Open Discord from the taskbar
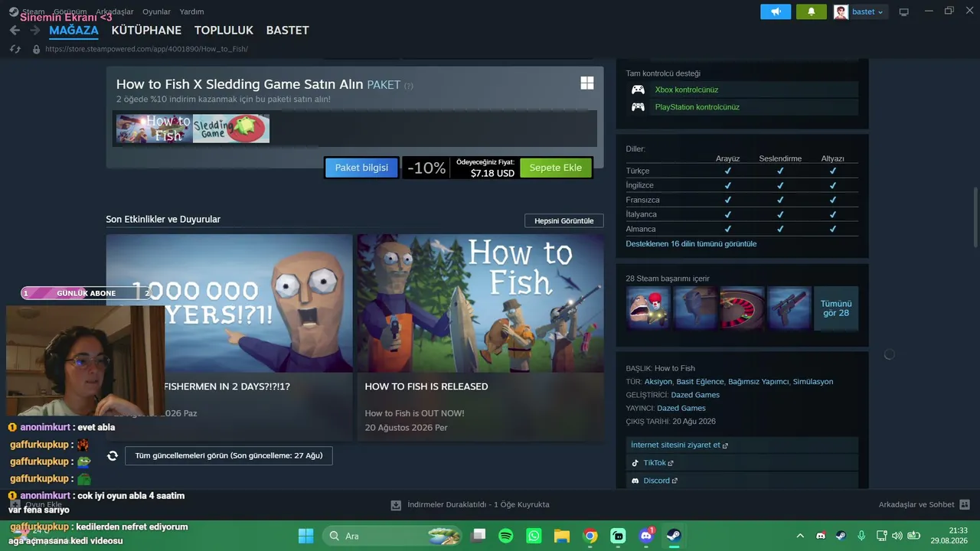 (646, 536)
